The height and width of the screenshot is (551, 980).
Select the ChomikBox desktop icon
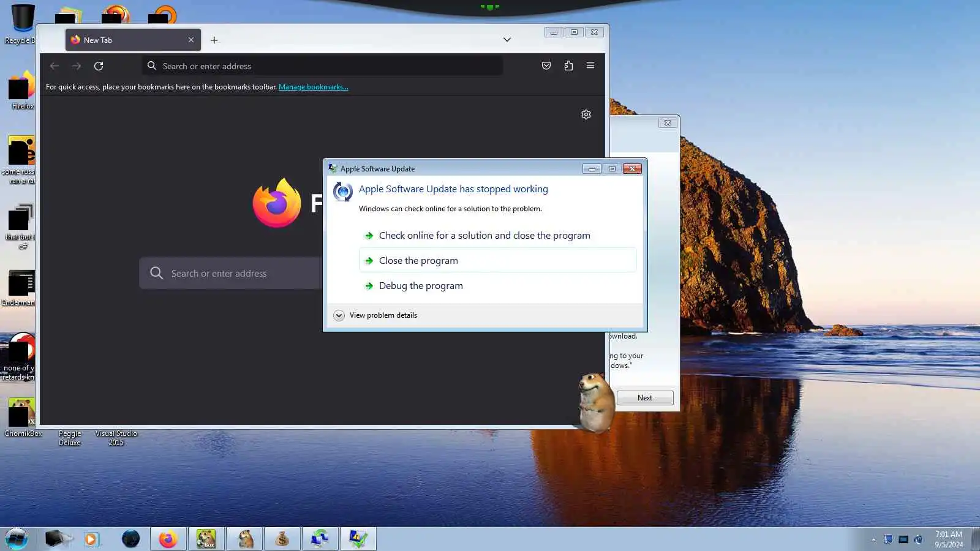(23, 418)
